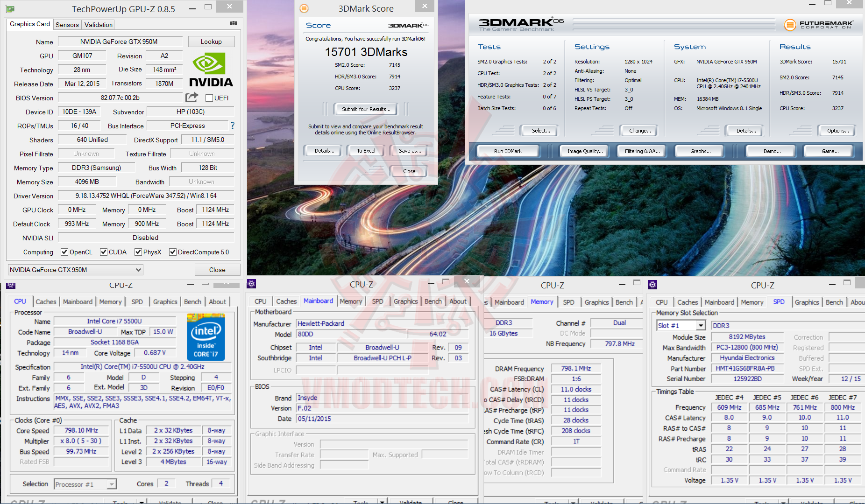Click the Close button in GPU-Z
The image size is (865, 504).
pyautogui.click(x=217, y=270)
